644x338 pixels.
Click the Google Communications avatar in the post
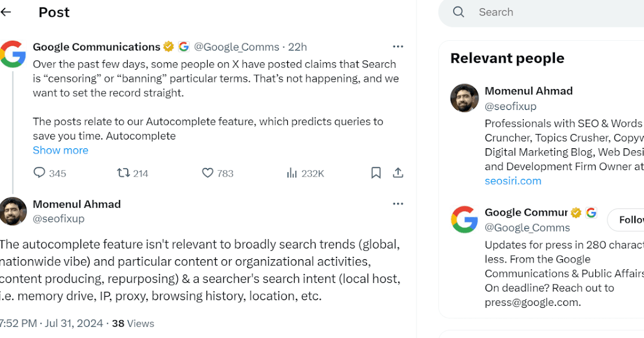12,54
